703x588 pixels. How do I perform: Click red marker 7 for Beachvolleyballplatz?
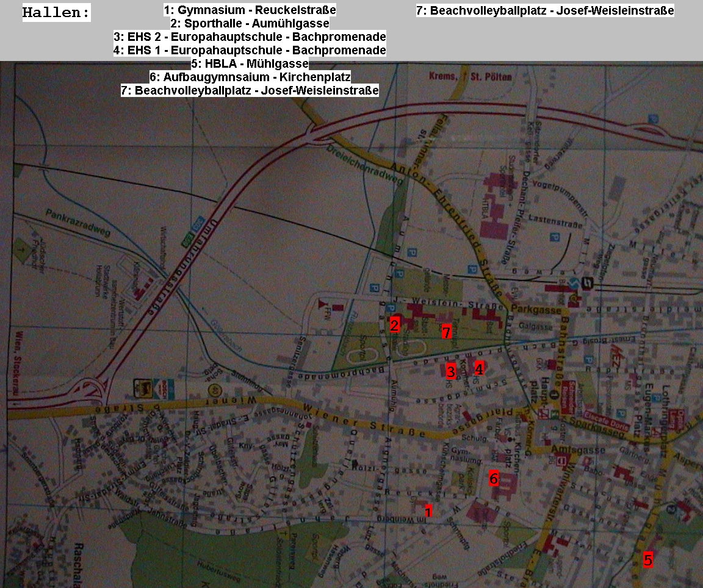(x=446, y=332)
